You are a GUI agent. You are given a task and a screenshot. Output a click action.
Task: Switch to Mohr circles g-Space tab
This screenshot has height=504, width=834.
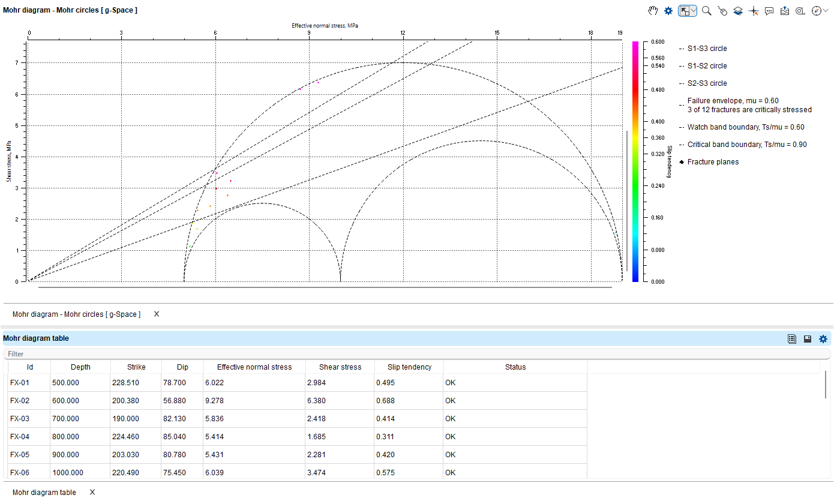(76, 314)
